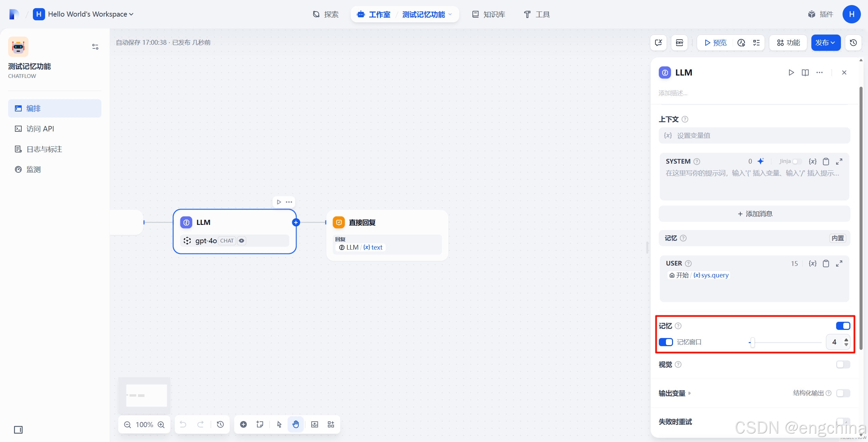This screenshot has width=868, height=442.
Task: Click the memory window size slider handle
Action: (752, 342)
